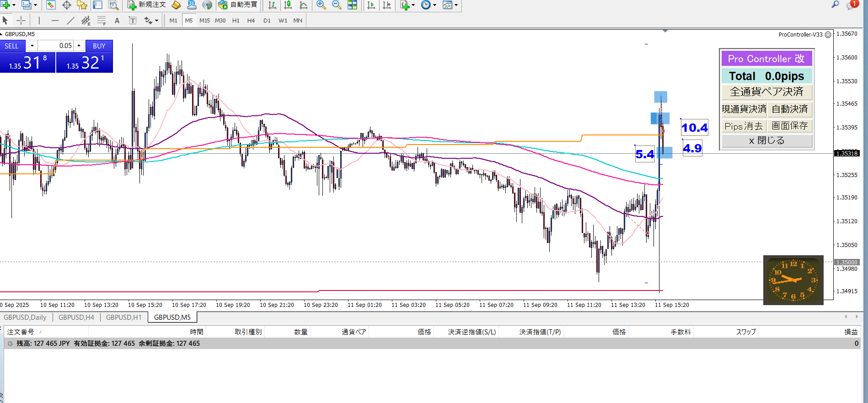
Task: Select the Fibonacci retracement tool
Action: tap(102, 21)
